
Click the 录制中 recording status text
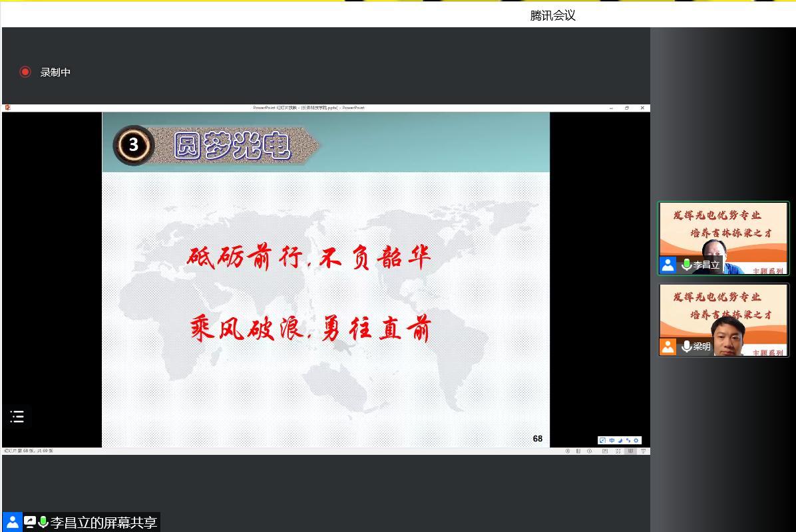[55, 72]
